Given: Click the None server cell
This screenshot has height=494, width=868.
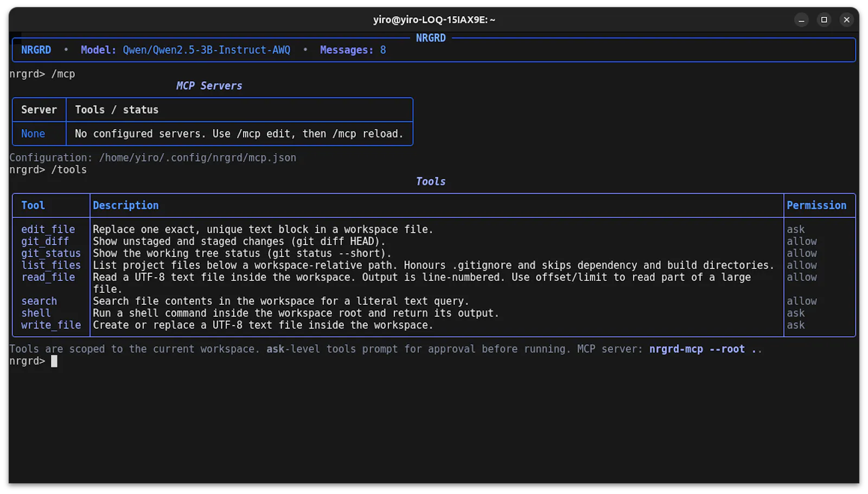Looking at the screenshot, I should click(33, 133).
